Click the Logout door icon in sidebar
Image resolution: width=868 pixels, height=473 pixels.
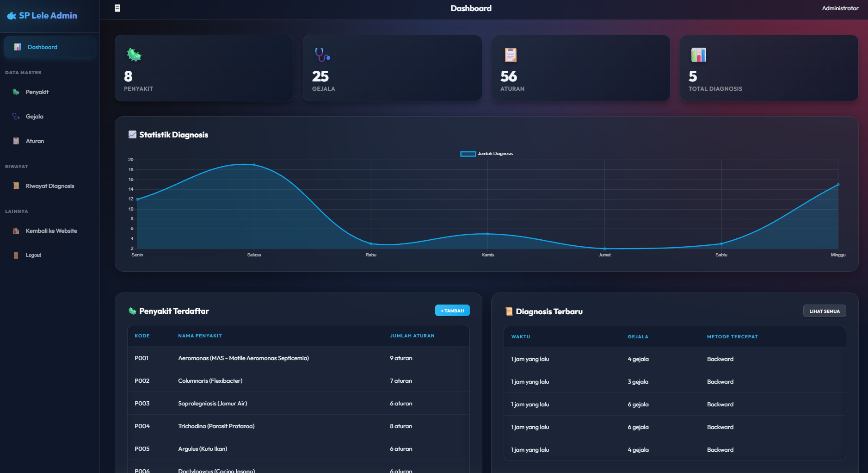[15, 255]
